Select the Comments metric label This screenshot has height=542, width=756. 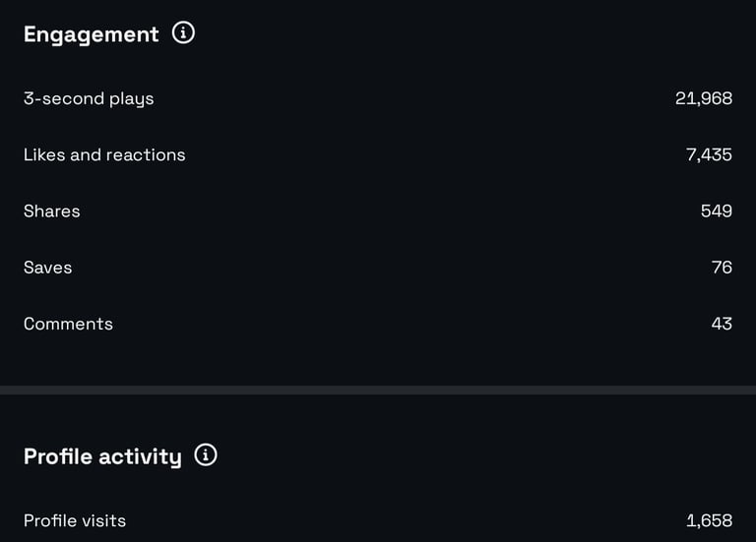tap(68, 324)
